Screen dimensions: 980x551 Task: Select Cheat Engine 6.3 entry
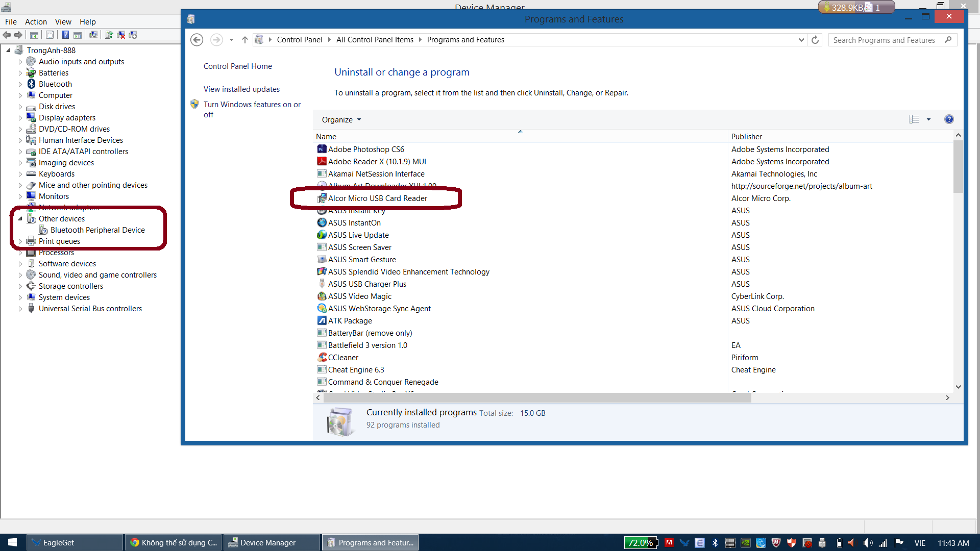(x=356, y=370)
